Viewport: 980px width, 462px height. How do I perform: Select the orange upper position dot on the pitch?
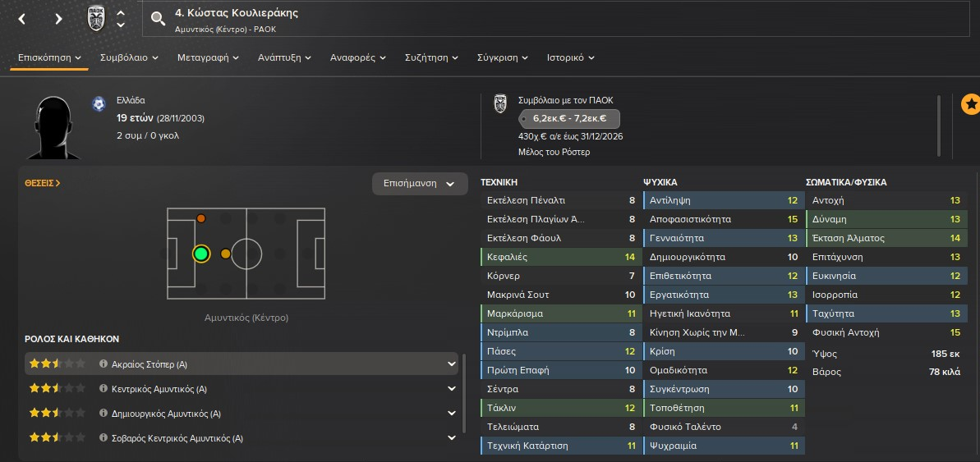pos(201,218)
